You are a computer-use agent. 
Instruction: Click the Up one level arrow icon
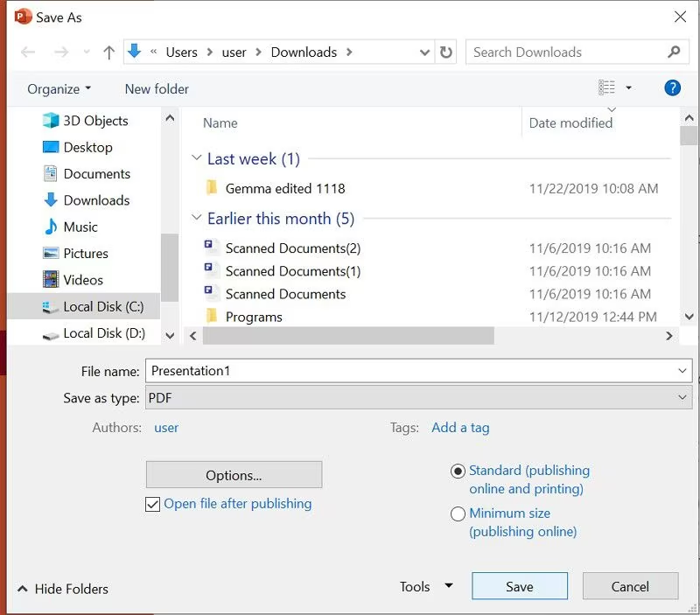(108, 52)
